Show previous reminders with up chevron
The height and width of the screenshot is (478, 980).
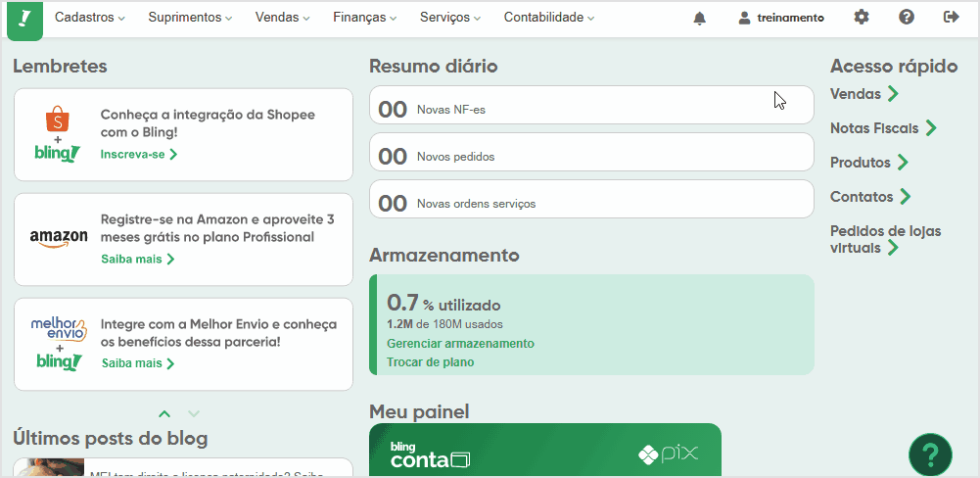tap(164, 413)
